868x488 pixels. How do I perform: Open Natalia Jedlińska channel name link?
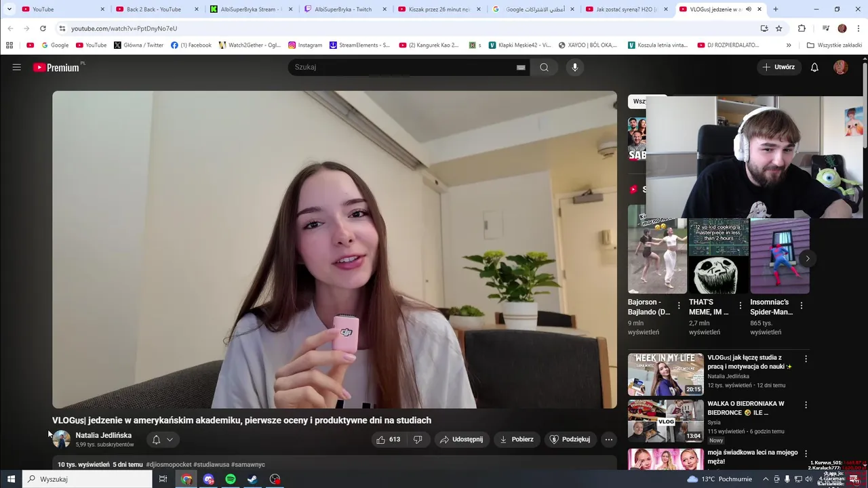(104, 435)
